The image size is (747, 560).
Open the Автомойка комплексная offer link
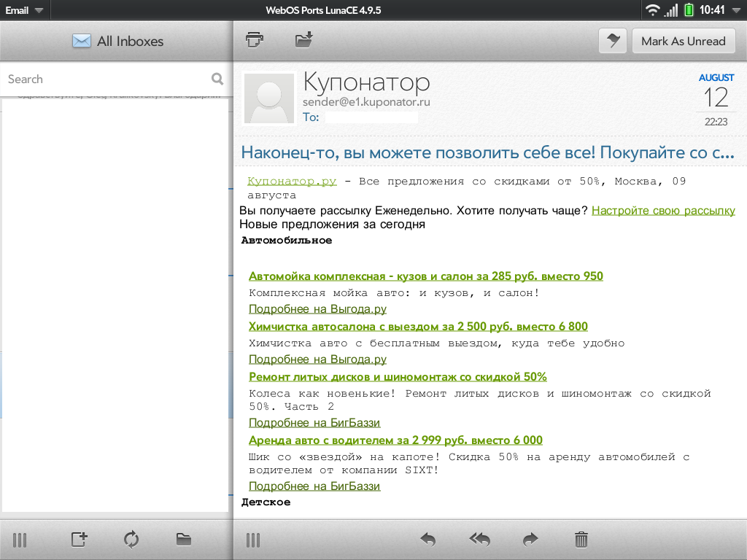[x=425, y=276]
